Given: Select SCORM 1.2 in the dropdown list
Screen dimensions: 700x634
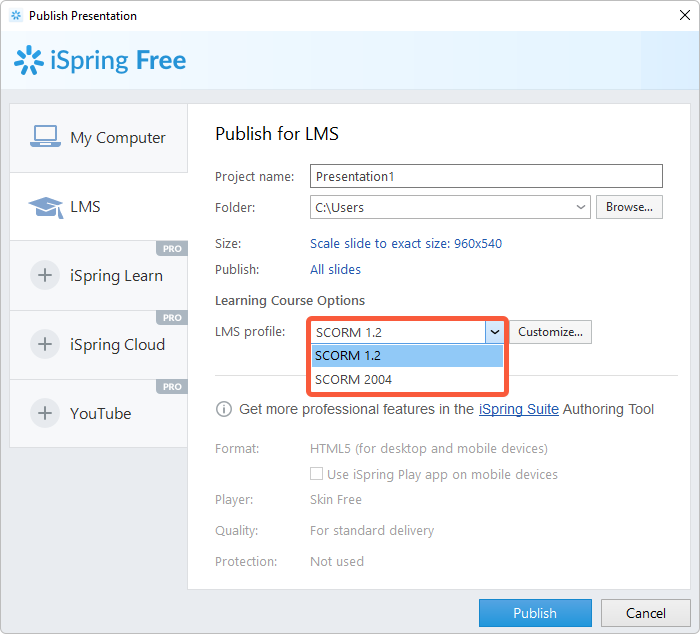Looking at the screenshot, I should (x=407, y=356).
